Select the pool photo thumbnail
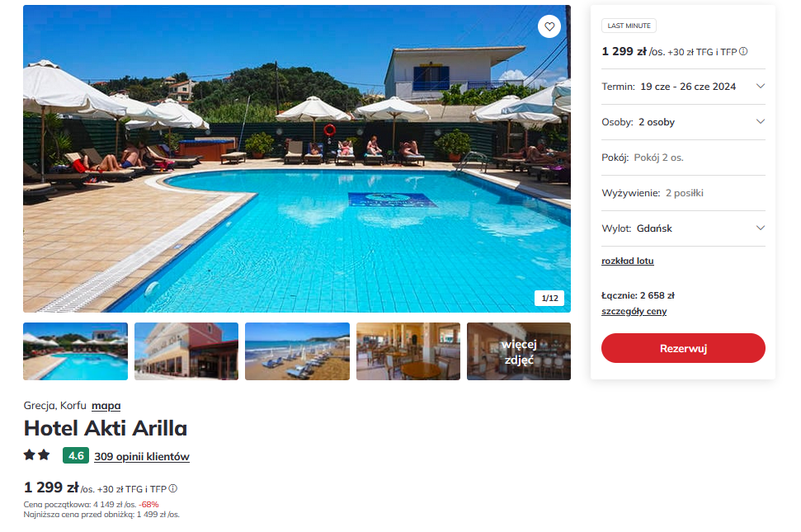This screenshot has height=532, width=801. (x=76, y=351)
